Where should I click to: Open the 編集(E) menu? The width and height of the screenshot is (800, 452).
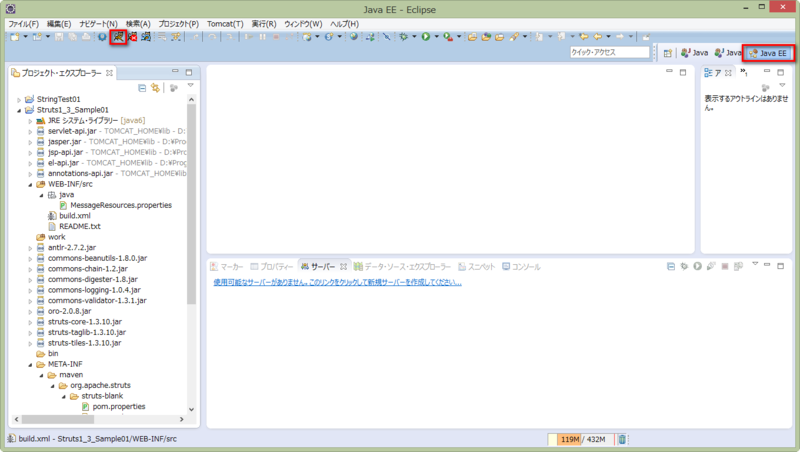[59, 24]
